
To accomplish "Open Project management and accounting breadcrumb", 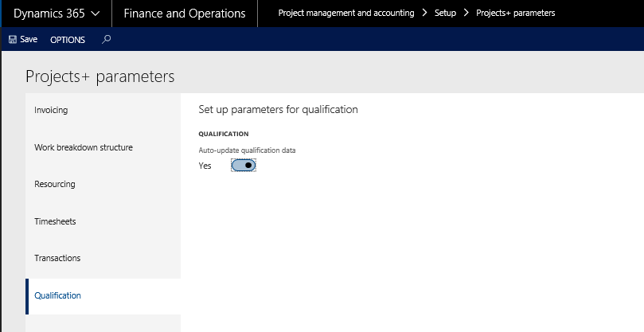I will click(x=346, y=14).
